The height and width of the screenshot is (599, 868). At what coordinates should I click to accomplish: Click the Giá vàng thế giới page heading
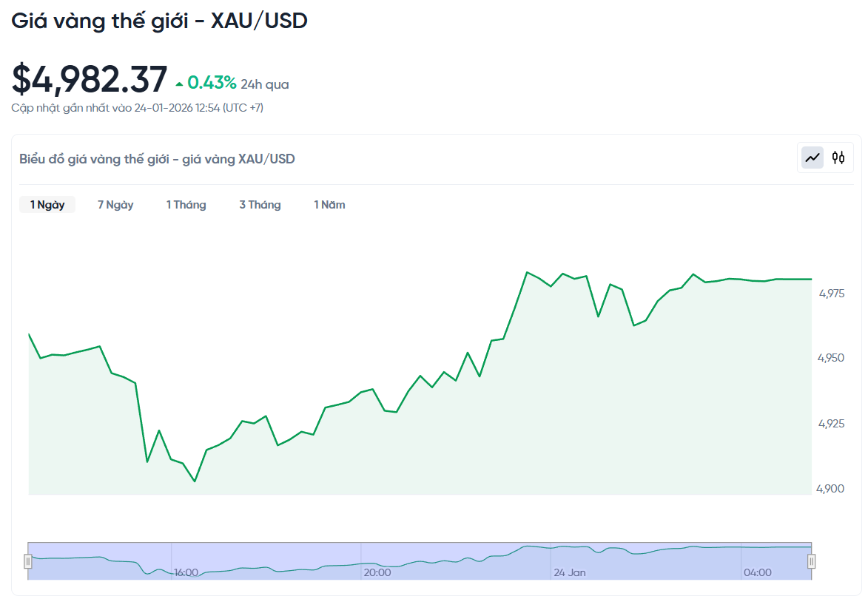point(159,21)
